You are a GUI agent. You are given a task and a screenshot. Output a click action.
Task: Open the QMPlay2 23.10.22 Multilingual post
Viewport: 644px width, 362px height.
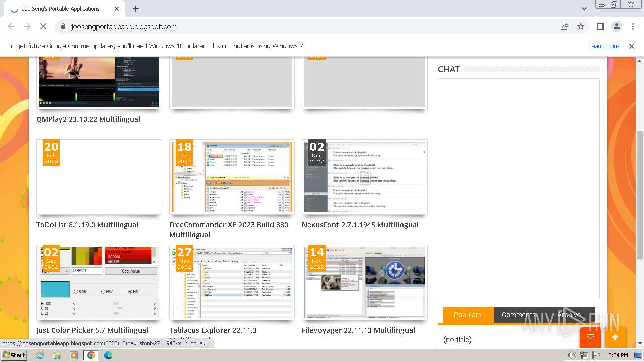coord(88,119)
